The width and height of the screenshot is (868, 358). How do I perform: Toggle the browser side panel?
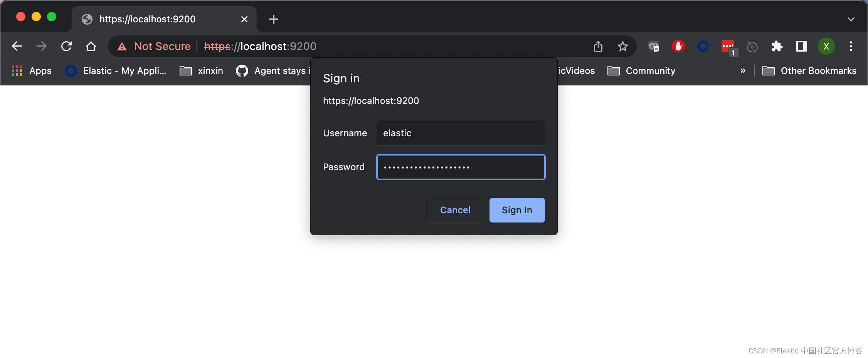801,47
